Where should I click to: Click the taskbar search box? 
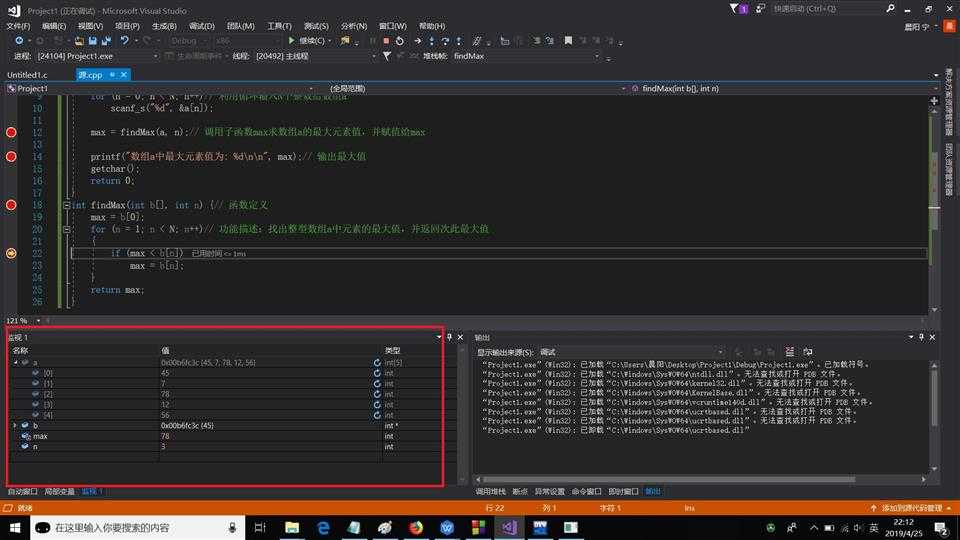[138, 527]
